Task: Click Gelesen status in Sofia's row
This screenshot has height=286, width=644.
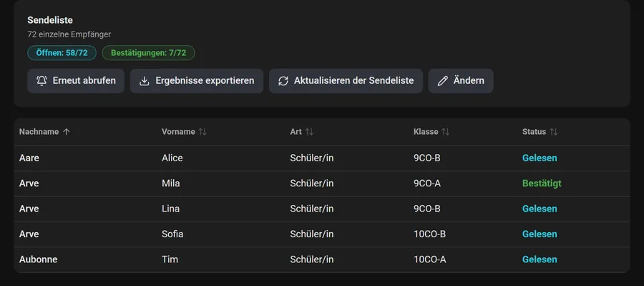Action: (x=540, y=234)
